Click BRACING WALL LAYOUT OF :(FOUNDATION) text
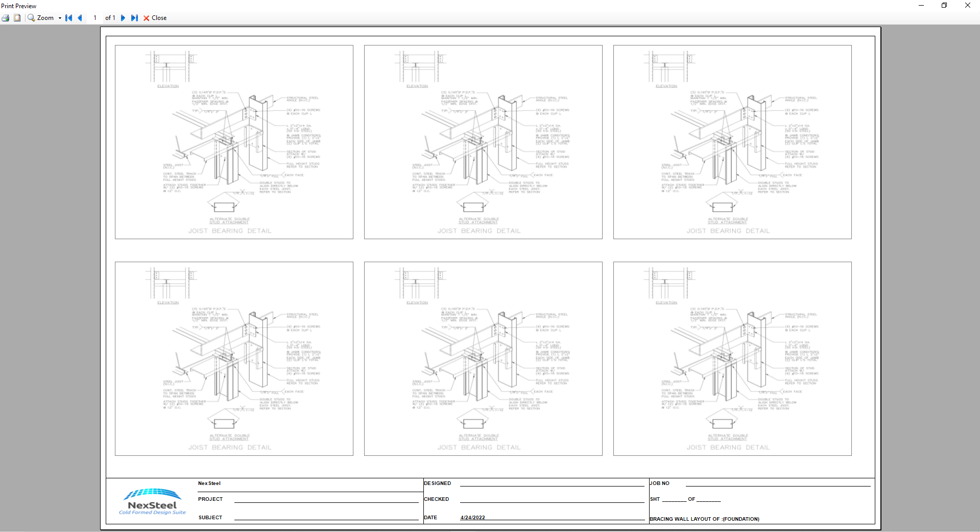Viewport: 980px width, 532px height. click(x=705, y=519)
